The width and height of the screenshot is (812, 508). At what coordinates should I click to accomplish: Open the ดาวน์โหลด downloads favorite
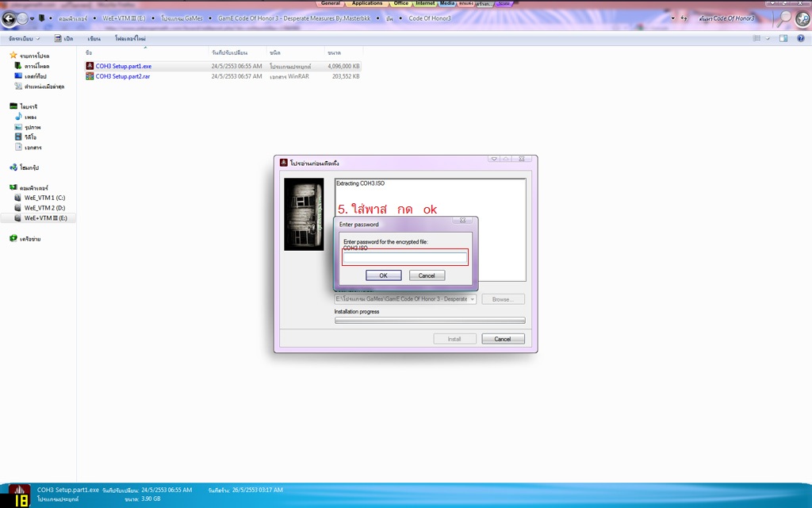[x=32, y=66]
